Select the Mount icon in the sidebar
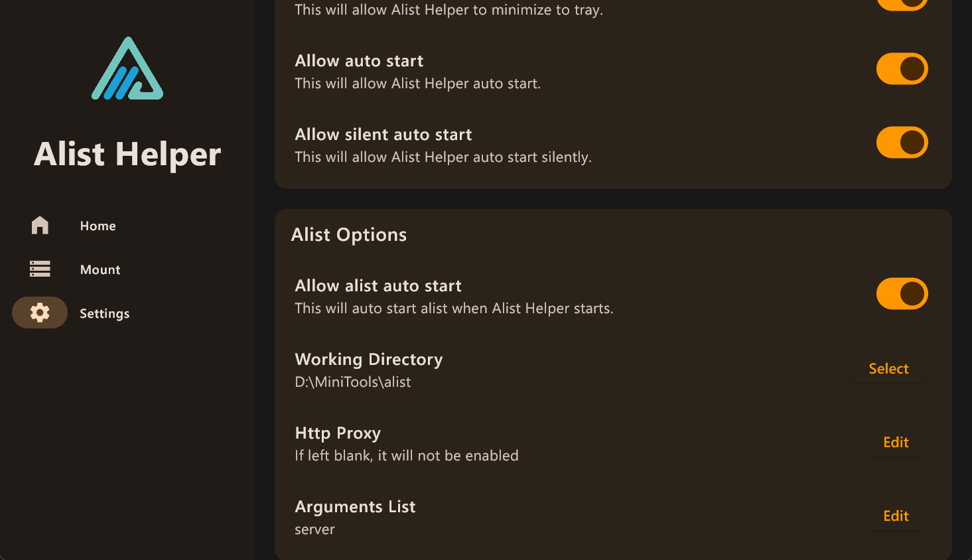Viewport: 972px width, 560px height. [40, 269]
